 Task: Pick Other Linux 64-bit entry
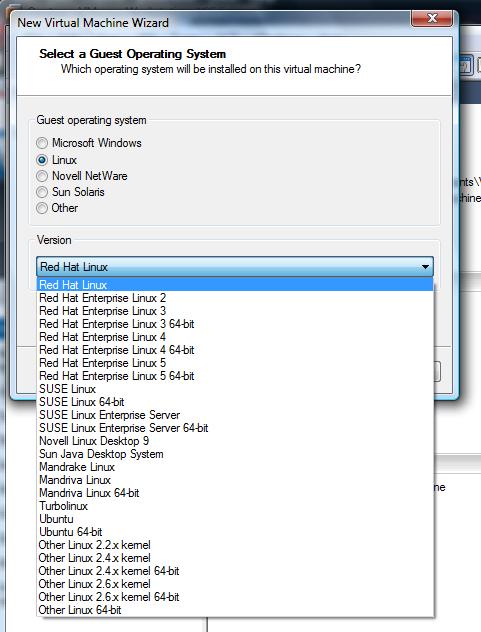pos(235,610)
